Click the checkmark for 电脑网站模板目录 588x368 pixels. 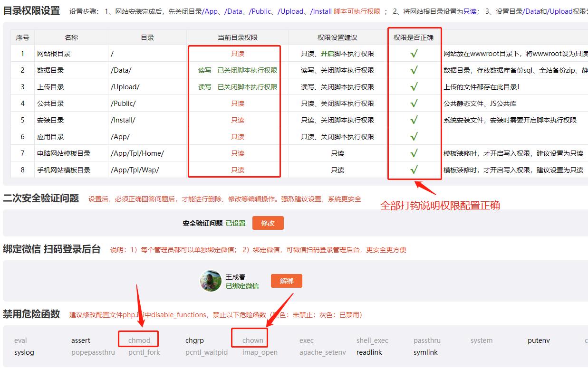pos(414,153)
